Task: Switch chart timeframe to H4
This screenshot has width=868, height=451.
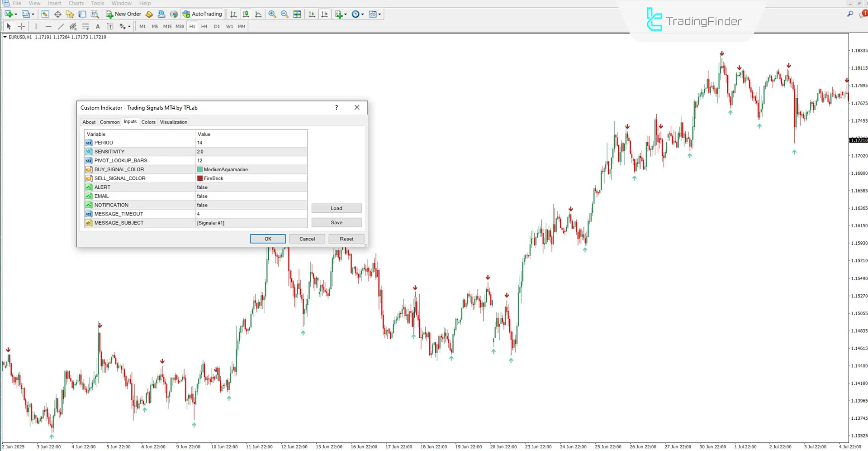Action: click(204, 26)
